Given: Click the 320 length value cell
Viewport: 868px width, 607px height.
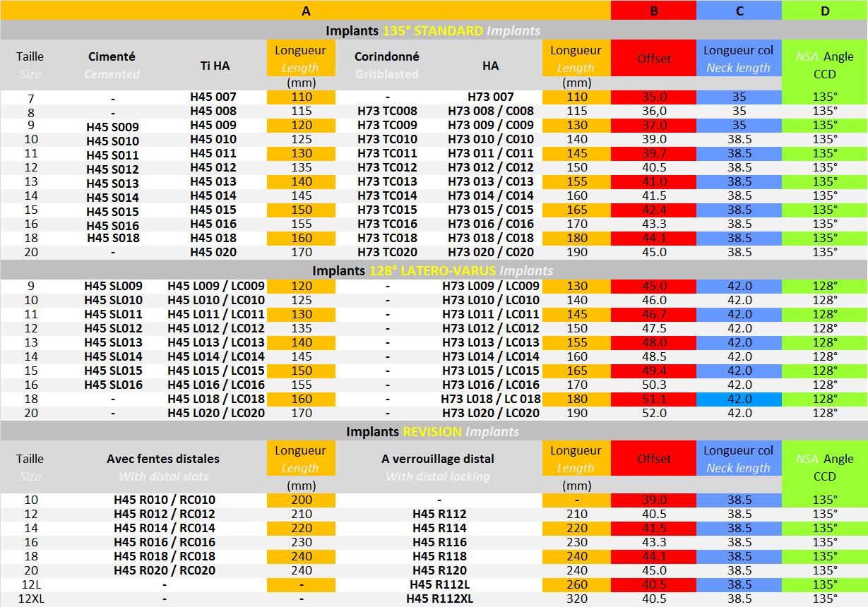Looking at the screenshot, I should [576, 599].
